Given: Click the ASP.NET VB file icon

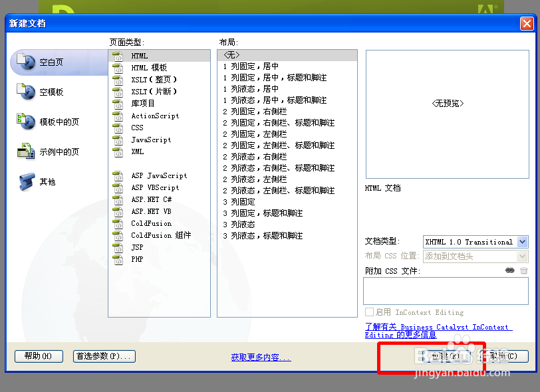Looking at the screenshot, I should (x=118, y=212).
